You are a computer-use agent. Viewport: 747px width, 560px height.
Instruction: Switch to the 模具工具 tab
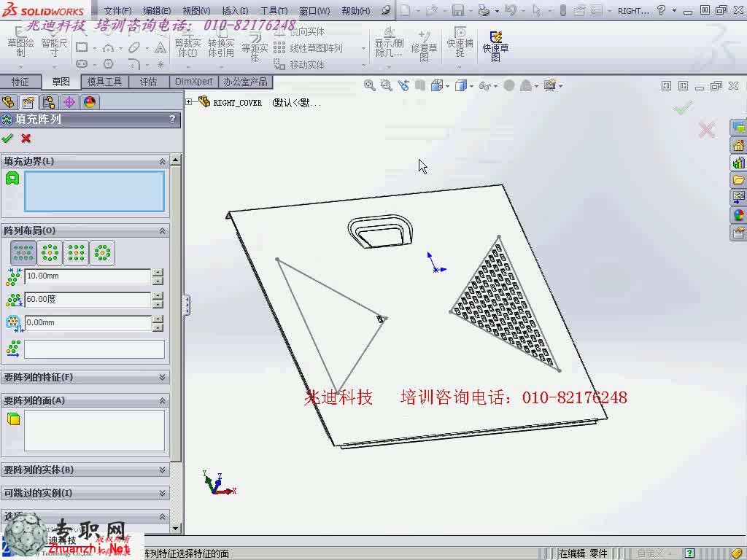(104, 82)
